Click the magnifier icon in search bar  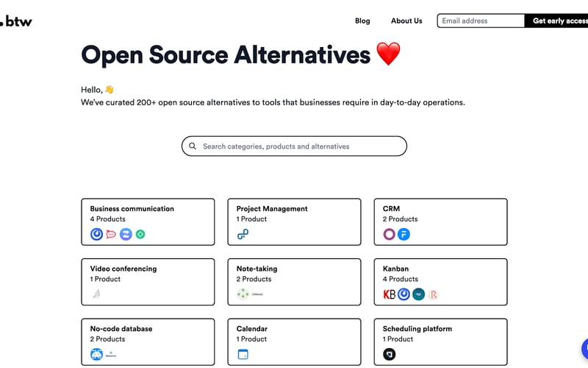click(x=193, y=146)
